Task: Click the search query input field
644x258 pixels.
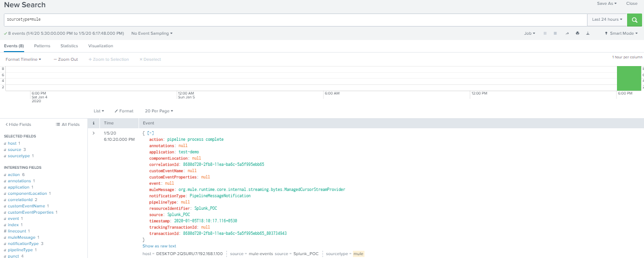Action: coord(294,20)
